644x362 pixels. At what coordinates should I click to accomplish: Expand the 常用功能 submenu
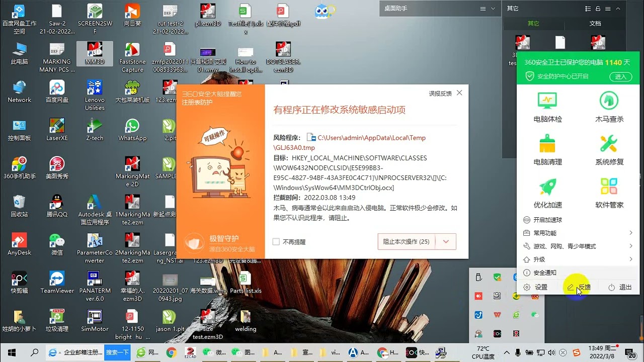pos(630,233)
